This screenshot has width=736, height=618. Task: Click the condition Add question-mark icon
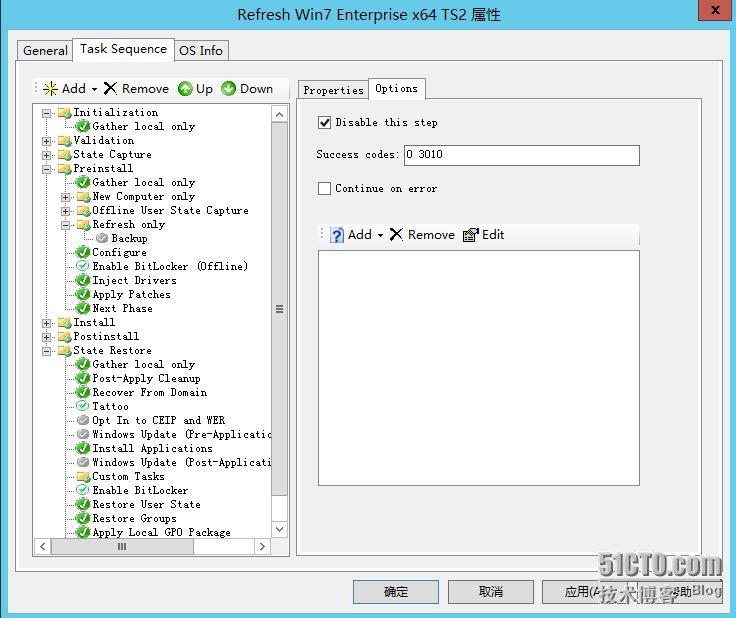click(337, 235)
